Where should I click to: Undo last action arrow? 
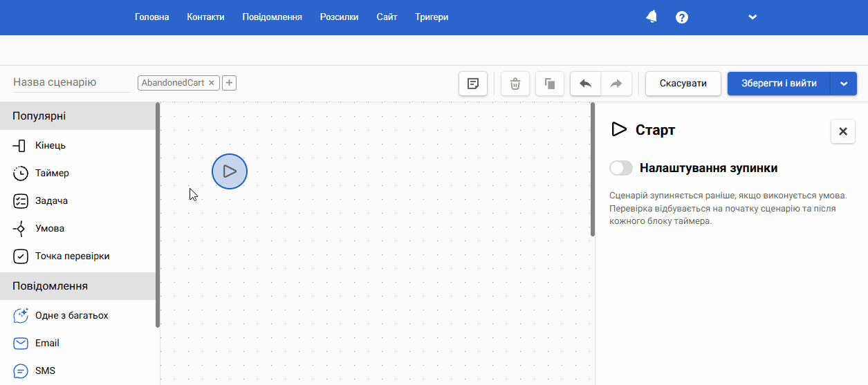[586, 84]
